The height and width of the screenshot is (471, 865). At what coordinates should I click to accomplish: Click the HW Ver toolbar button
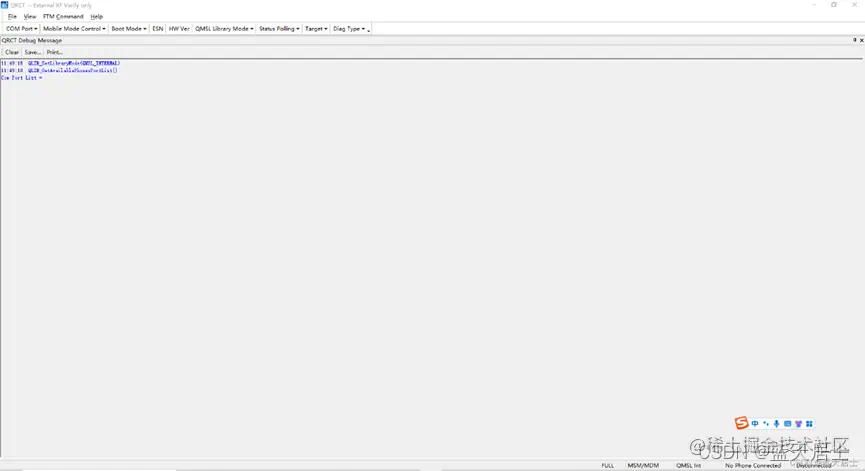pyautogui.click(x=179, y=29)
